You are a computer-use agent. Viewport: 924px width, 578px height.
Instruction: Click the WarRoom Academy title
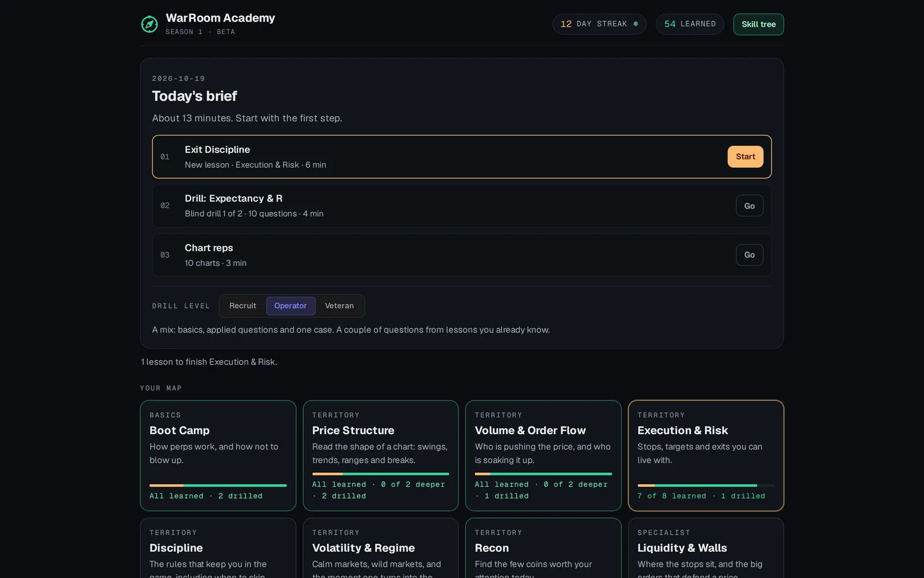point(220,18)
